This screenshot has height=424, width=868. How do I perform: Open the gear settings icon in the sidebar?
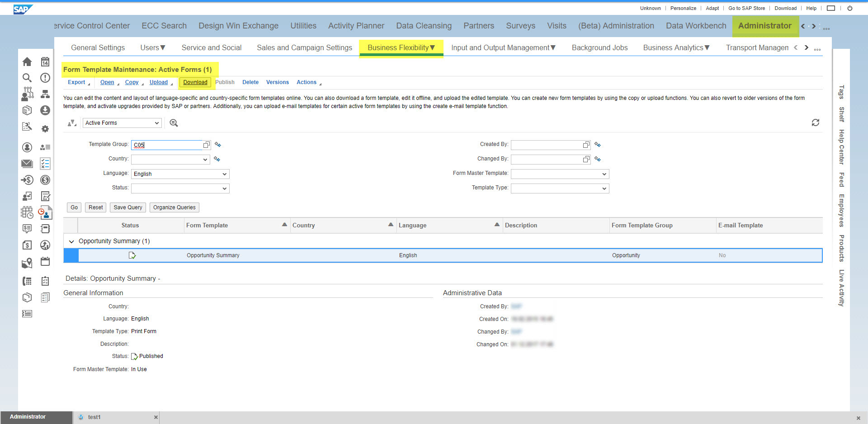click(x=45, y=129)
